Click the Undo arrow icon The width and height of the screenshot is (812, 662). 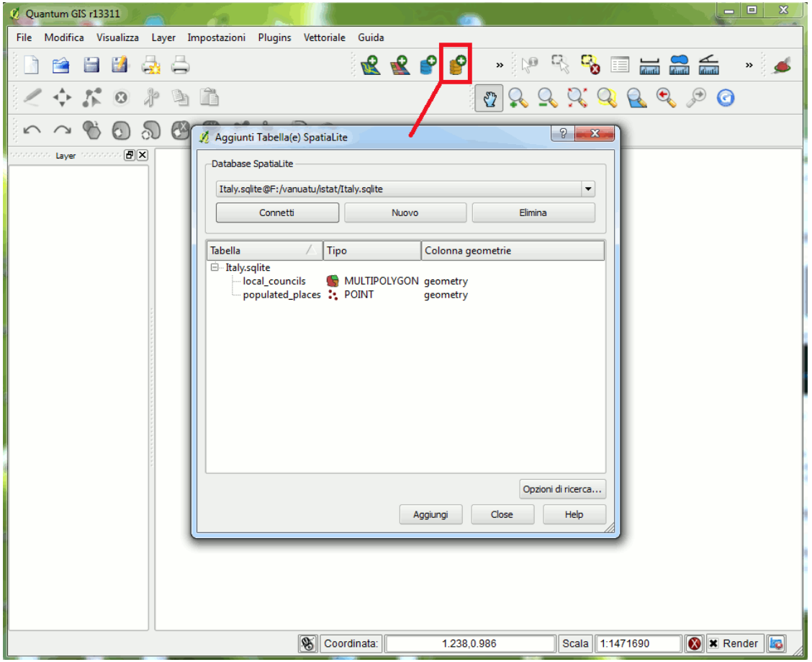(x=32, y=130)
